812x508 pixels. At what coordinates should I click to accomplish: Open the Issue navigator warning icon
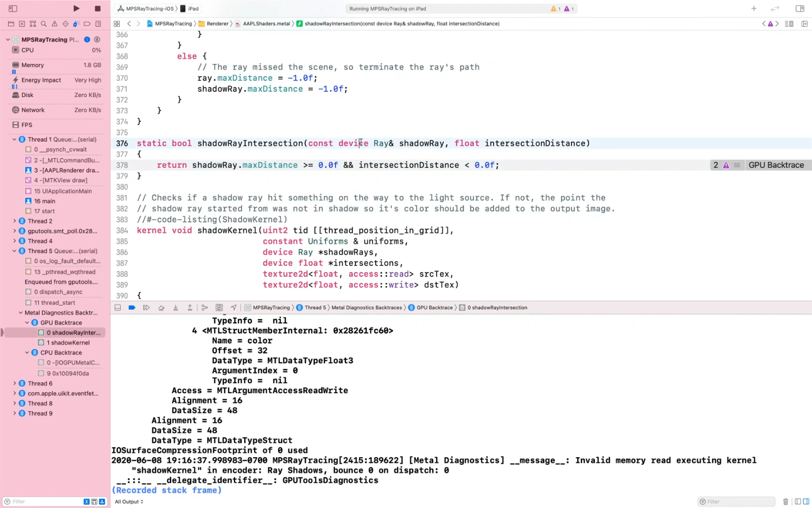pos(55,24)
